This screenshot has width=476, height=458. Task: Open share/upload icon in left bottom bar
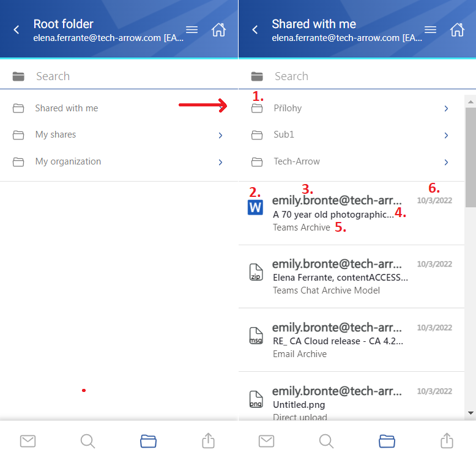click(208, 441)
